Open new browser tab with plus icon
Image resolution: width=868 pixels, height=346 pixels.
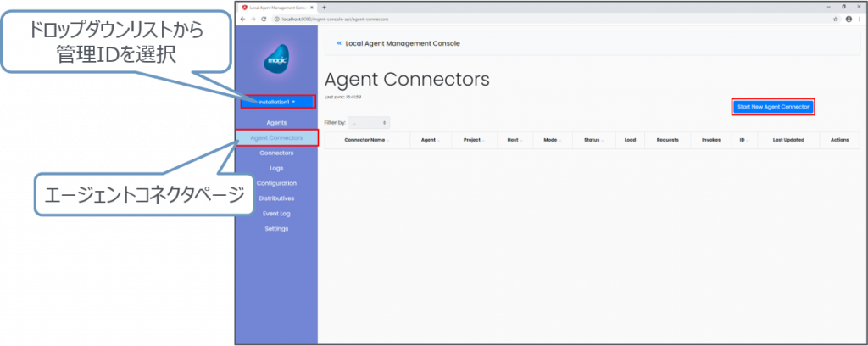[325, 7]
